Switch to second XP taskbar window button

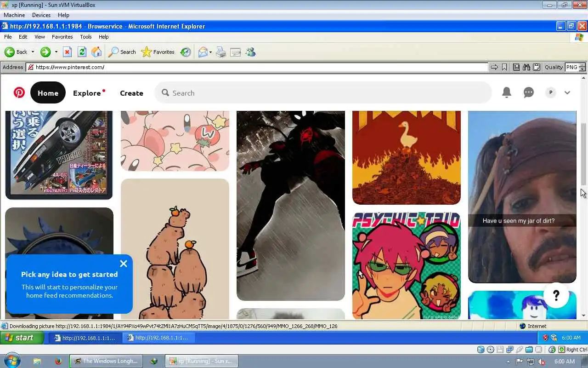coord(158,338)
